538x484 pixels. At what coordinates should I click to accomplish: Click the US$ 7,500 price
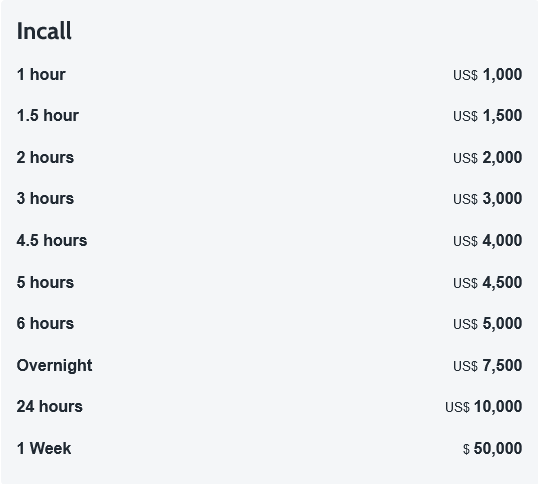point(488,365)
